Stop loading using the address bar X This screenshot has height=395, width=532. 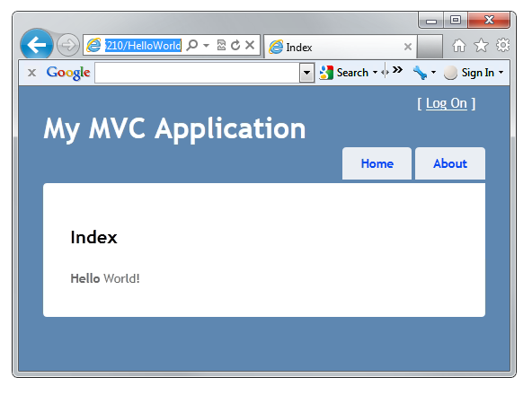pyautogui.click(x=250, y=45)
